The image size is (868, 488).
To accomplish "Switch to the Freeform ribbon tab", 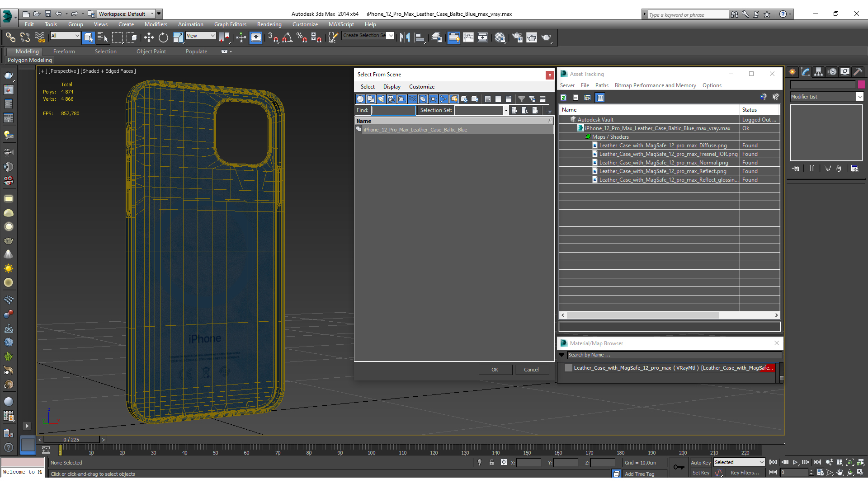I will (64, 52).
